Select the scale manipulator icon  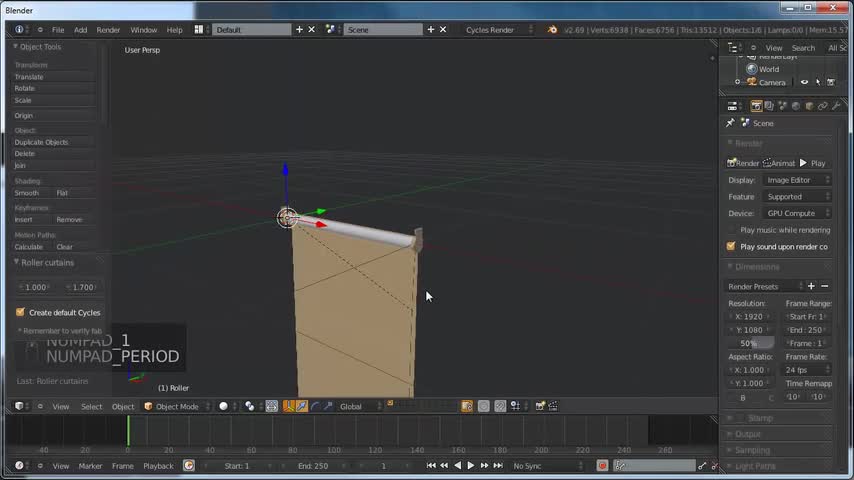tap(328, 406)
